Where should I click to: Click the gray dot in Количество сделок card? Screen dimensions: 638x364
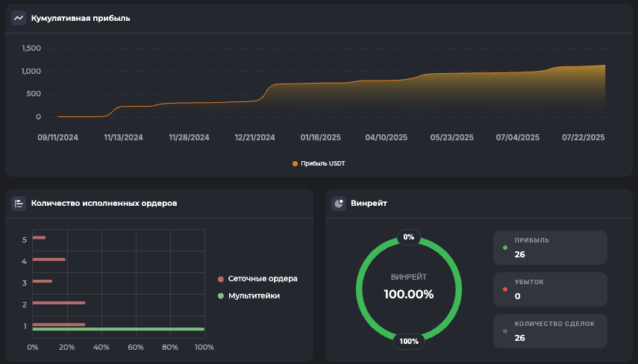tap(505, 330)
